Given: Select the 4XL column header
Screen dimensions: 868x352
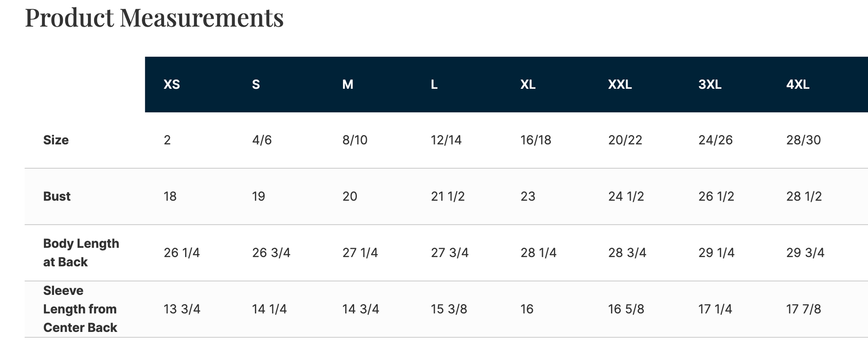Looking at the screenshot, I should click(x=798, y=84).
